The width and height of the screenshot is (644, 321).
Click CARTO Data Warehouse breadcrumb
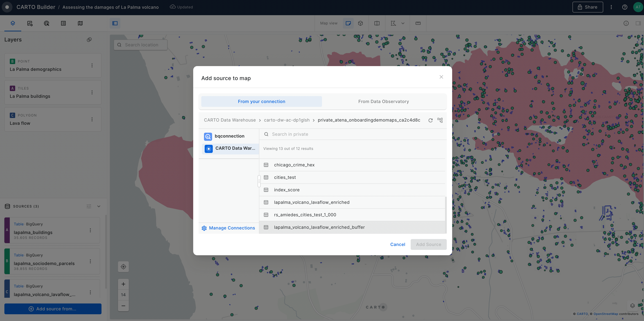(x=230, y=120)
